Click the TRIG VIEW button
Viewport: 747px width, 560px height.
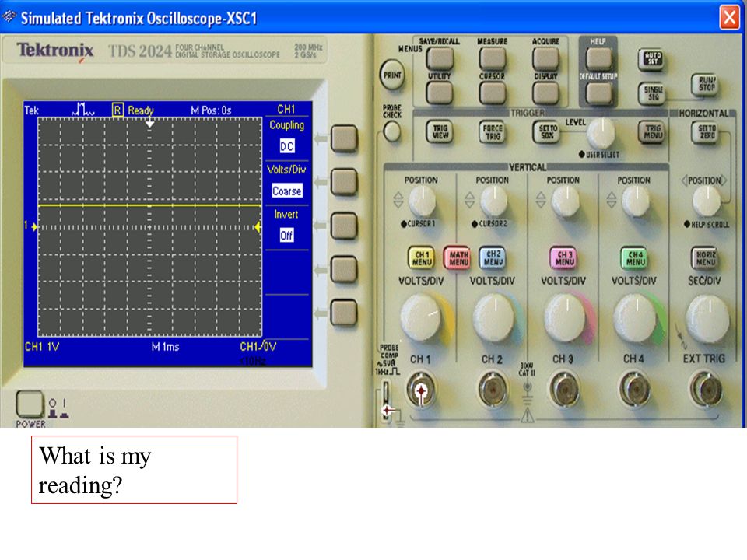[440, 132]
